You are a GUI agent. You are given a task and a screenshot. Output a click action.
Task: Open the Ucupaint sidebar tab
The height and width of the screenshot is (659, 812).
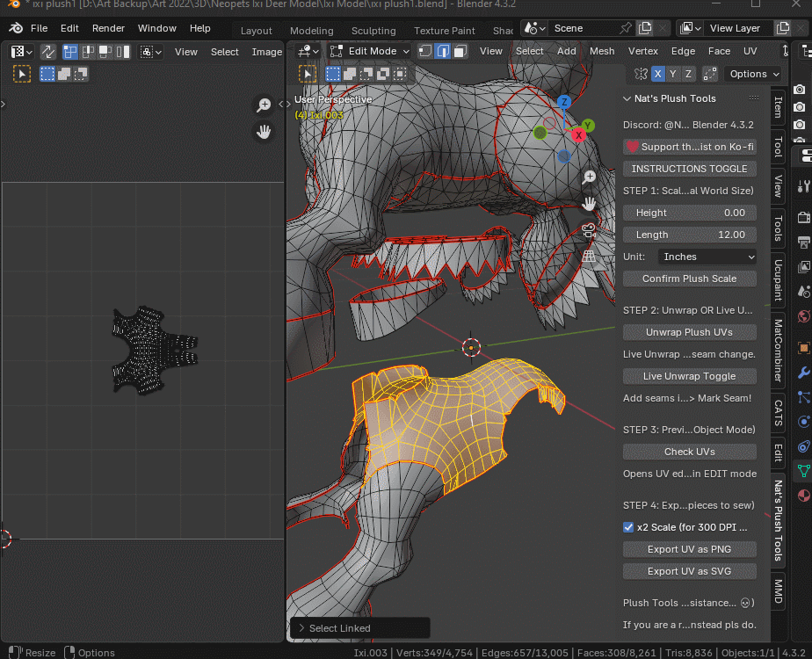coord(778,279)
